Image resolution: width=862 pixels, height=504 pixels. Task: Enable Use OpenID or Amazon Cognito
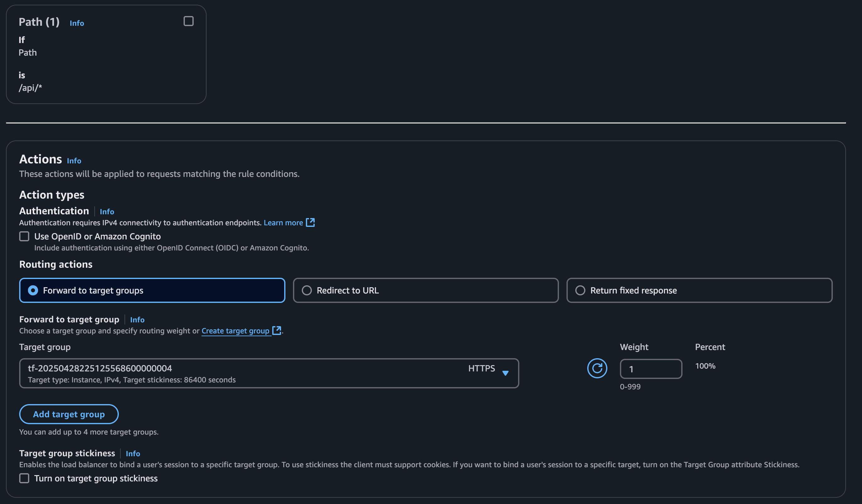pyautogui.click(x=24, y=236)
